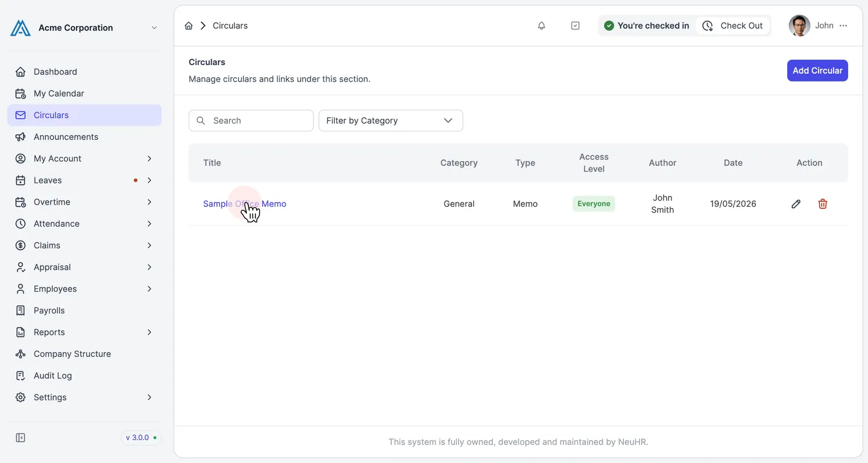Click the home breadcrumb icon
Viewport: 868px width, 463px height.
189,26
